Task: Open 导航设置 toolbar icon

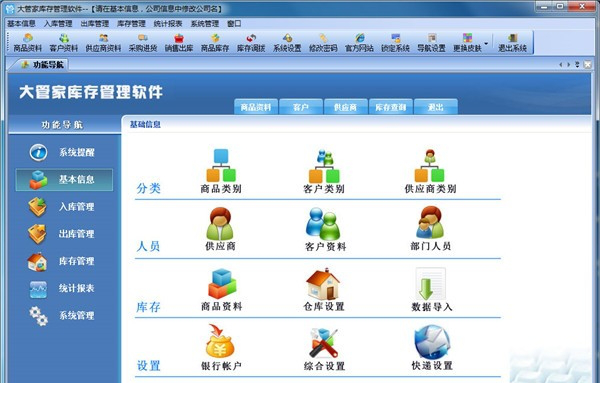Action: click(431, 42)
